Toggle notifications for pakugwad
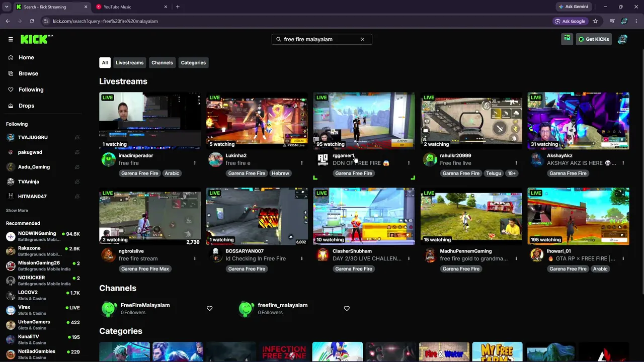644x362 pixels. click(x=77, y=152)
